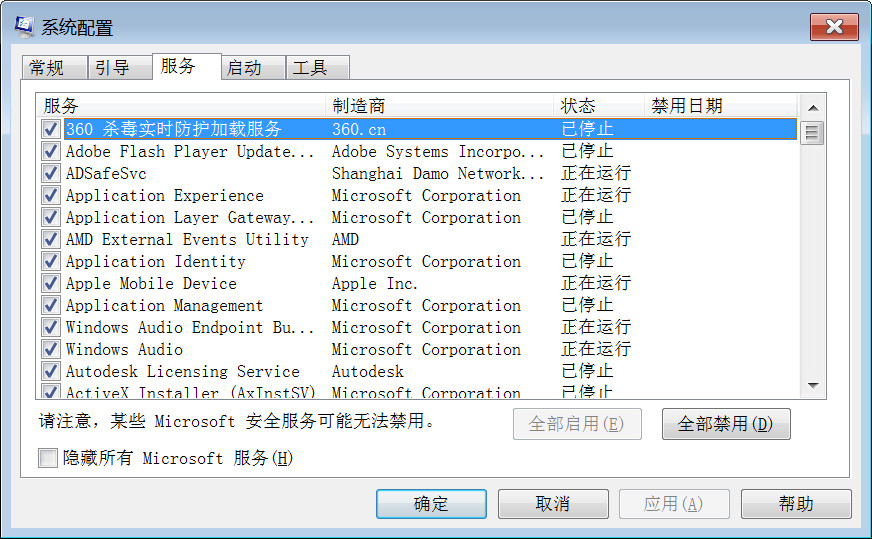Open the 引导 tab

(x=112, y=68)
